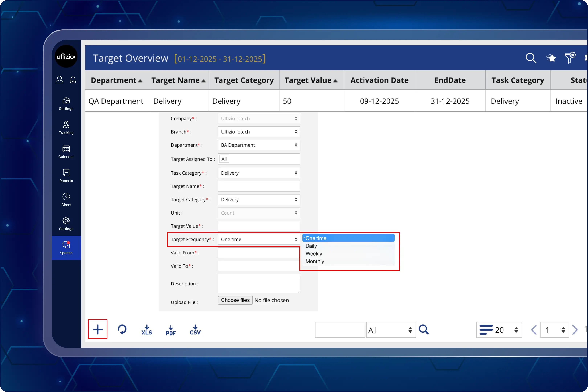
Task: Open the rows-per-page 20 selector
Action: tap(499, 330)
